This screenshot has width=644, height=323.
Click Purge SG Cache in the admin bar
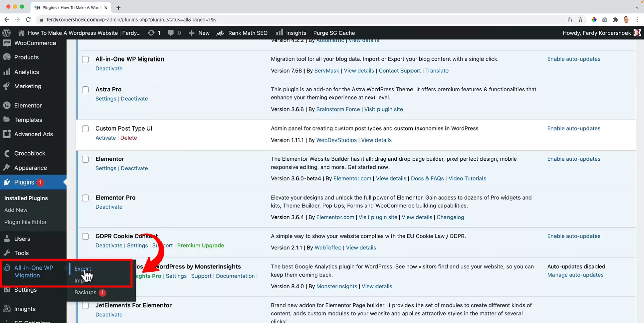[334, 33]
